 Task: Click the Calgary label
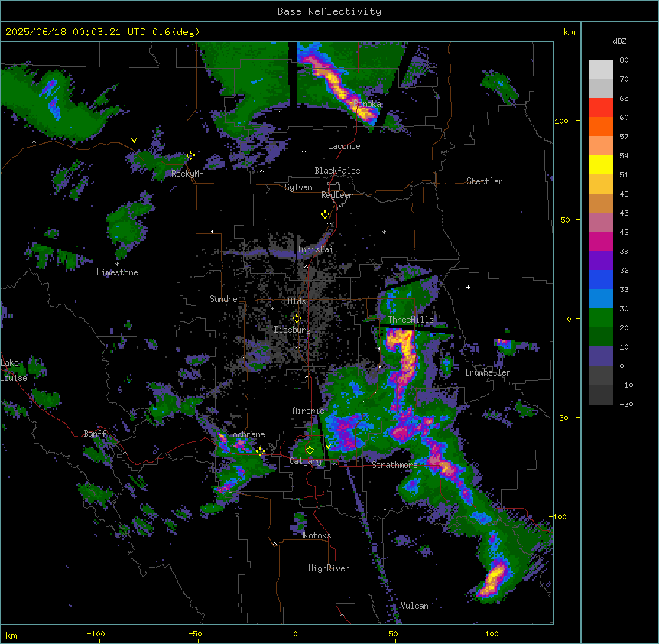(x=306, y=461)
